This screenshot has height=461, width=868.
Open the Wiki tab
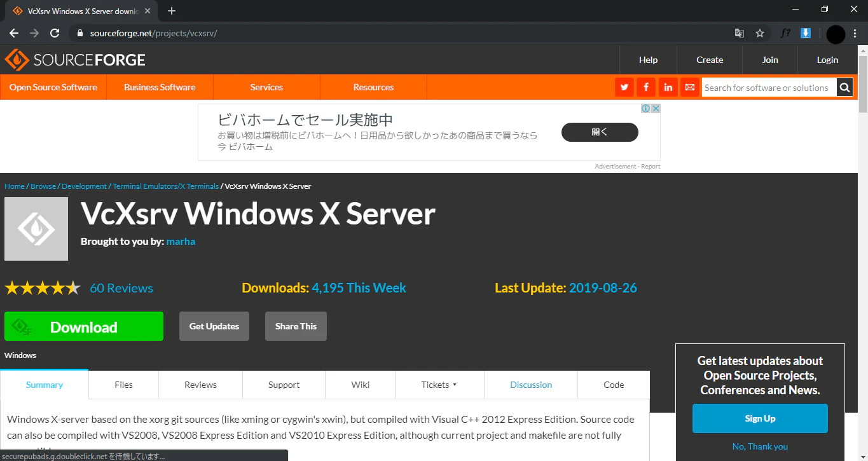coord(360,385)
